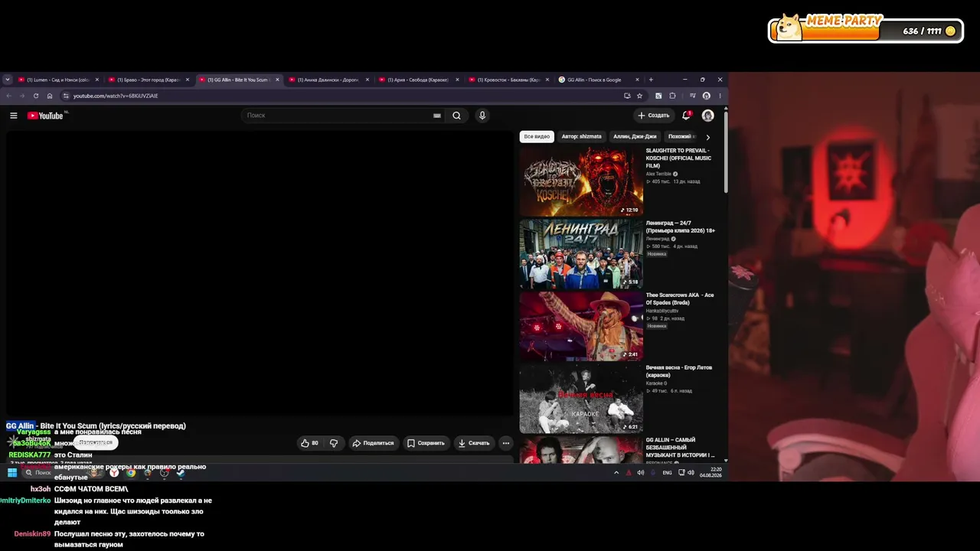This screenshot has height=551, width=980.
Task: Open Chrome from the taskbar
Action: [x=131, y=473]
